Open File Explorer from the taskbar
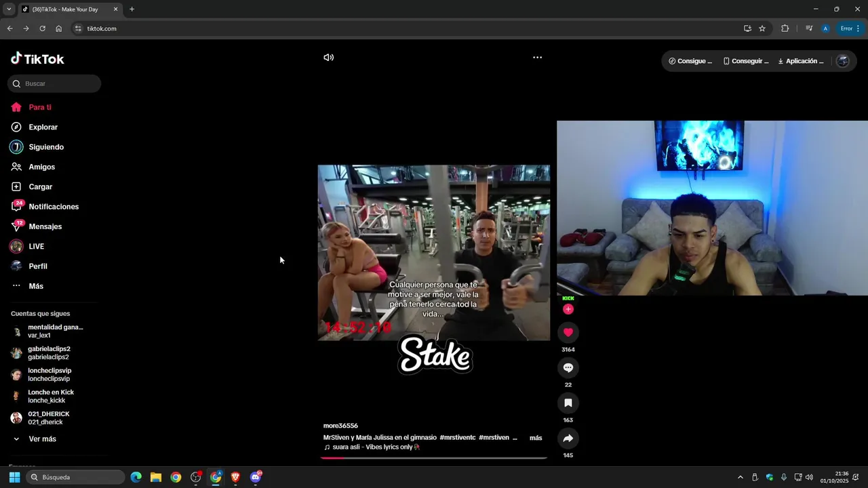The width and height of the screenshot is (868, 488). click(156, 477)
